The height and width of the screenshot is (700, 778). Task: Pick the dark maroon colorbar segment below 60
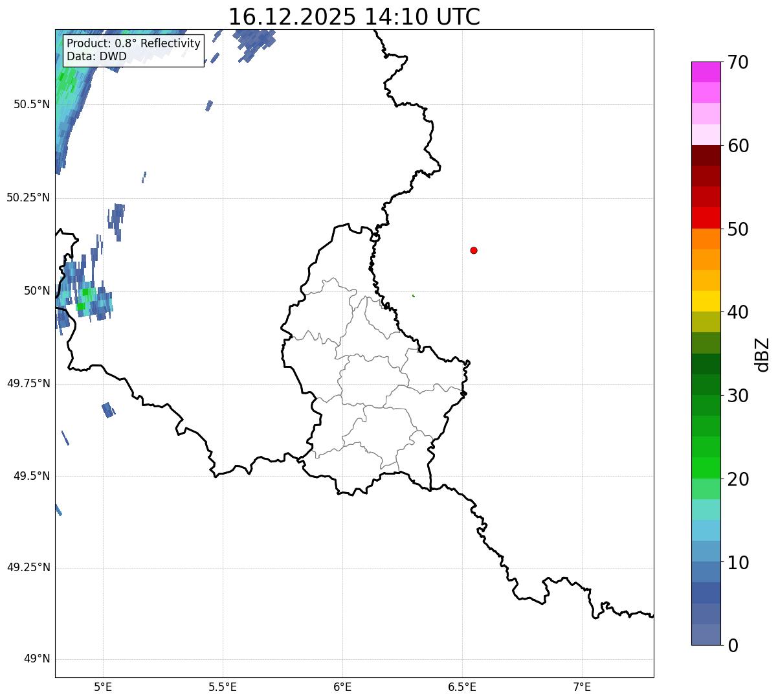point(706,155)
